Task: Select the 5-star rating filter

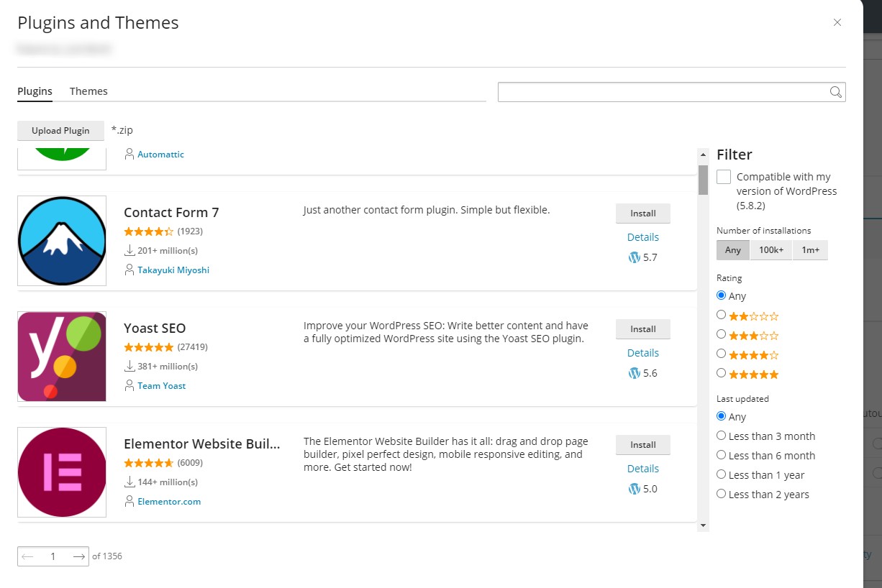Action: pos(722,373)
